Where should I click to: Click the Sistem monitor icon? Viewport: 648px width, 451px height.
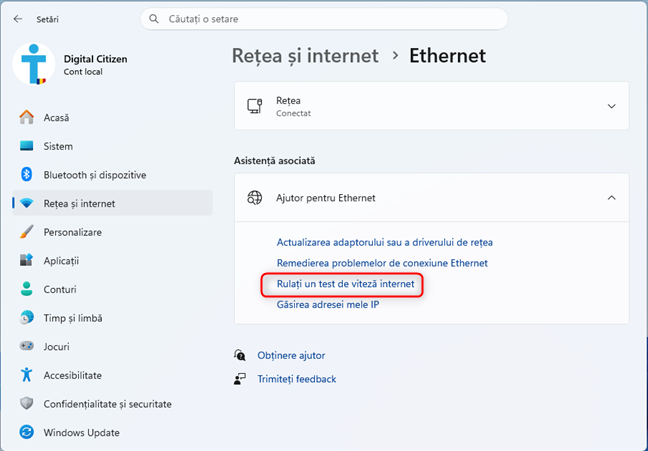point(26,146)
